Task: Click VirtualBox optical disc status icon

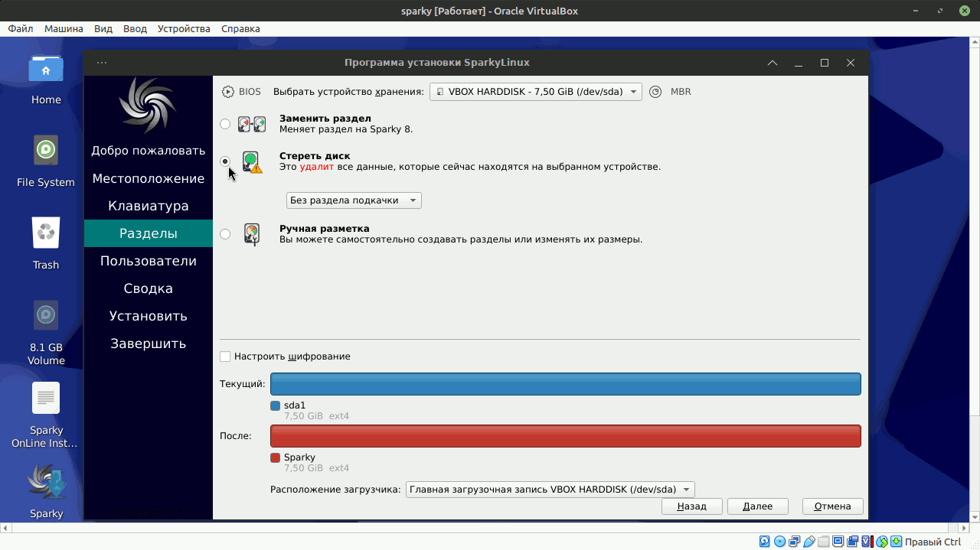Action: pyautogui.click(x=779, y=542)
